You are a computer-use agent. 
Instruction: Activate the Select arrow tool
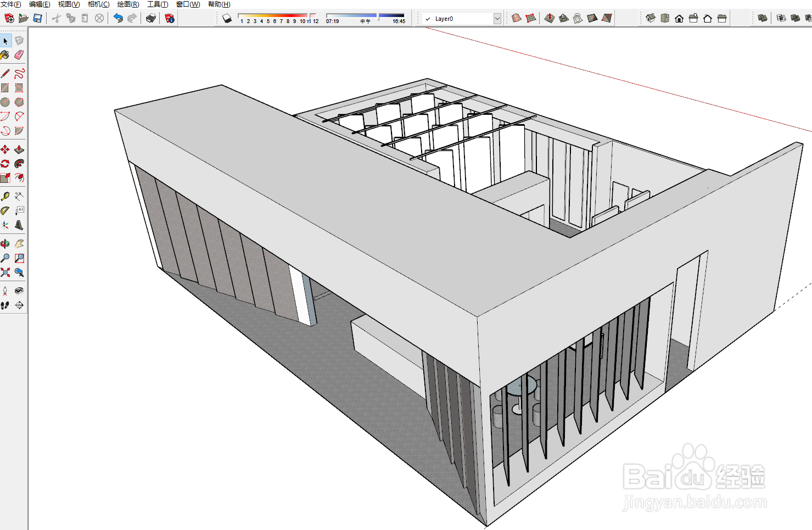(5, 41)
